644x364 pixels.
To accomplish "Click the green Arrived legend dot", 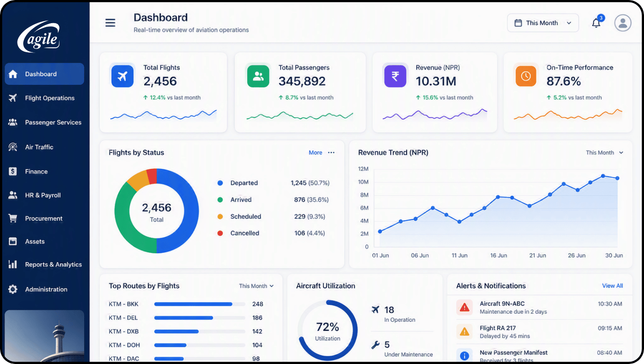I will 220,199.
